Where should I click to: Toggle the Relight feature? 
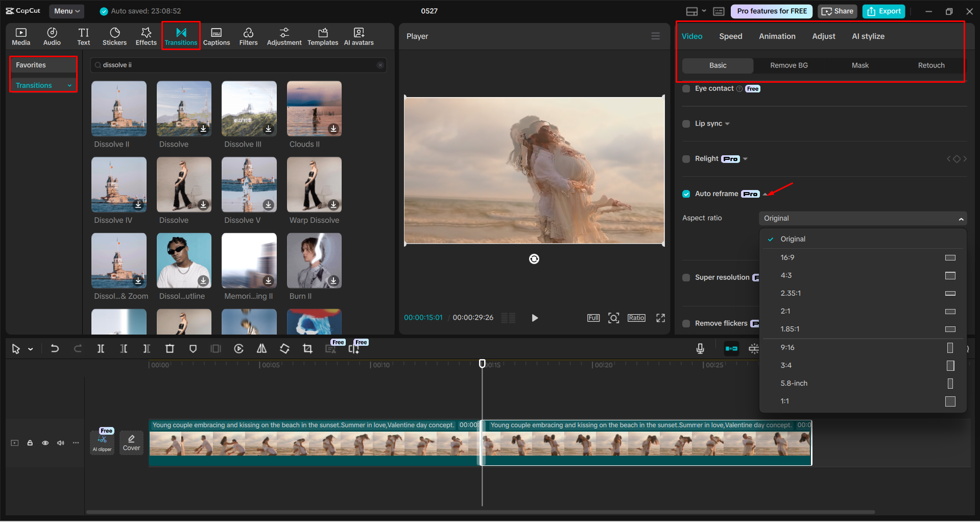click(686, 159)
